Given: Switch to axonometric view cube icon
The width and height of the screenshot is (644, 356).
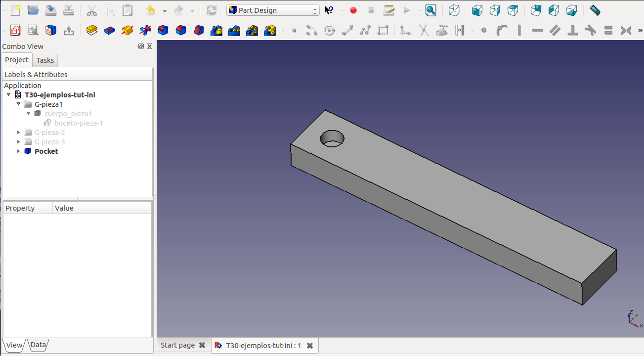Looking at the screenshot, I should coord(454,10).
